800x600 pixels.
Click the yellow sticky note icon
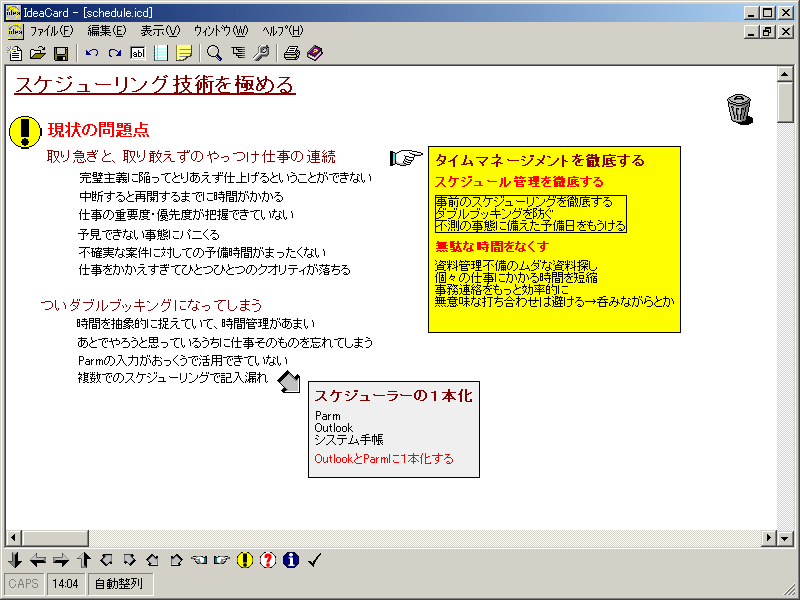(x=184, y=53)
